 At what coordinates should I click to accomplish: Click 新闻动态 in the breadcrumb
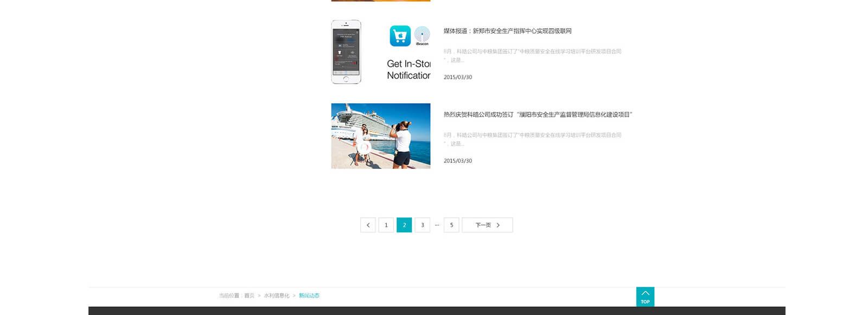pyautogui.click(x=309, y=295)
